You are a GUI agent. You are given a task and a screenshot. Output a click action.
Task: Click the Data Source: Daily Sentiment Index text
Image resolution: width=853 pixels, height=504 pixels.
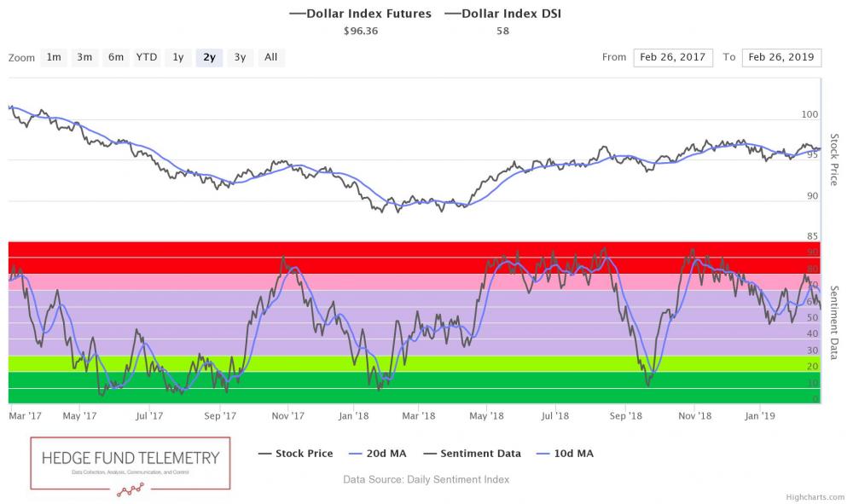426,479
